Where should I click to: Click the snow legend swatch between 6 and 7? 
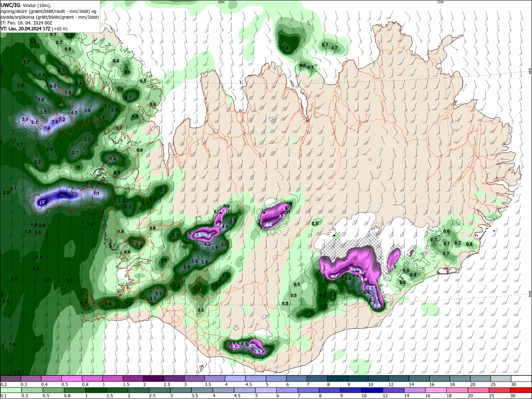pyautogui.click(x=296, y=379)
